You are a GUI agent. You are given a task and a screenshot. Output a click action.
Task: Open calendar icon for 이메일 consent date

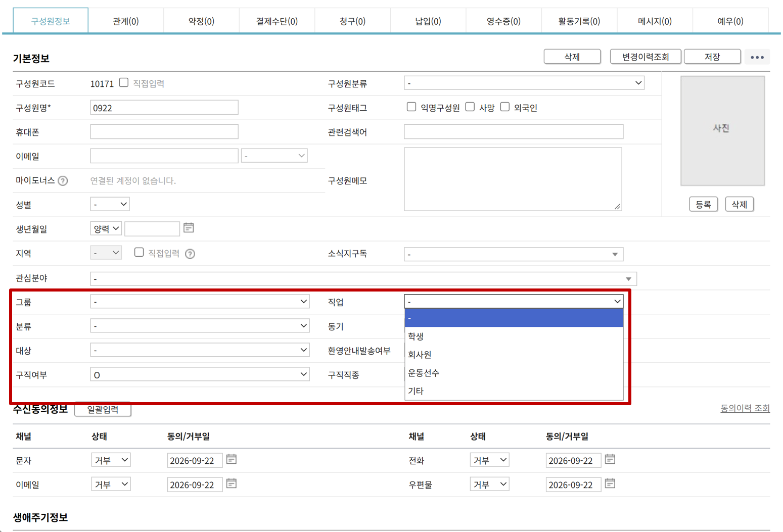click(x=232, y=483)
